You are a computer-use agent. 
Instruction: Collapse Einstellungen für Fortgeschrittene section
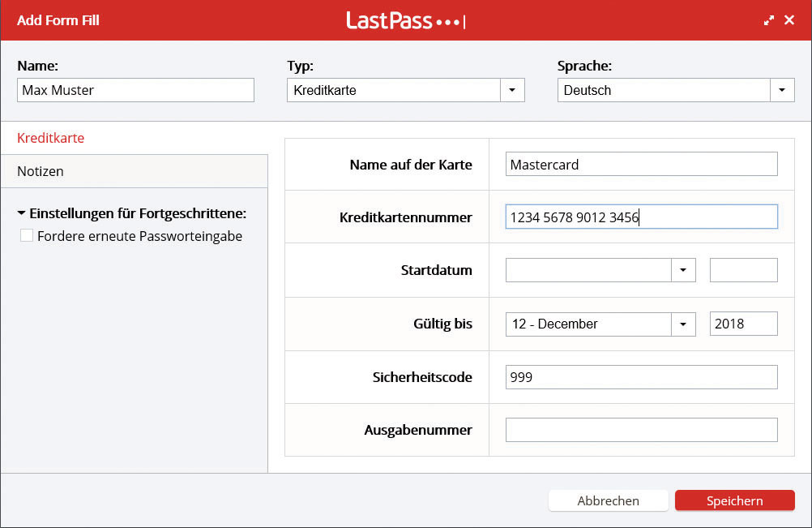(21, 213)
